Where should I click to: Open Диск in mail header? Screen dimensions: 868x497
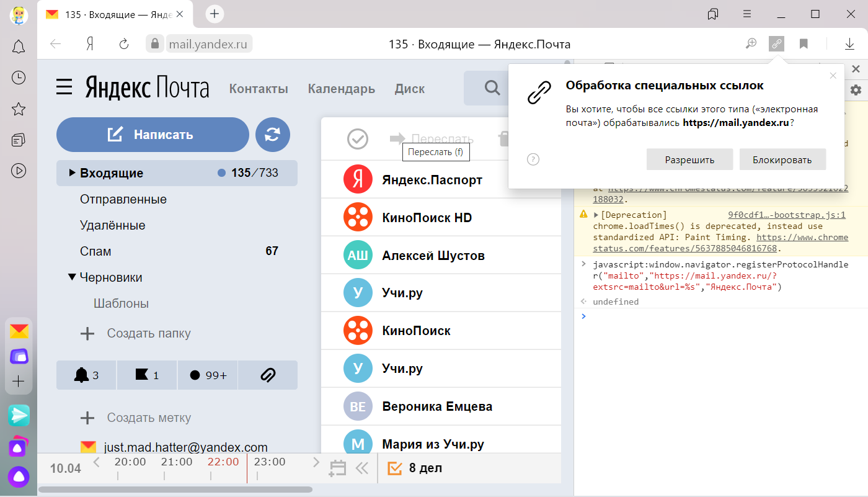(x=410, y=89)
